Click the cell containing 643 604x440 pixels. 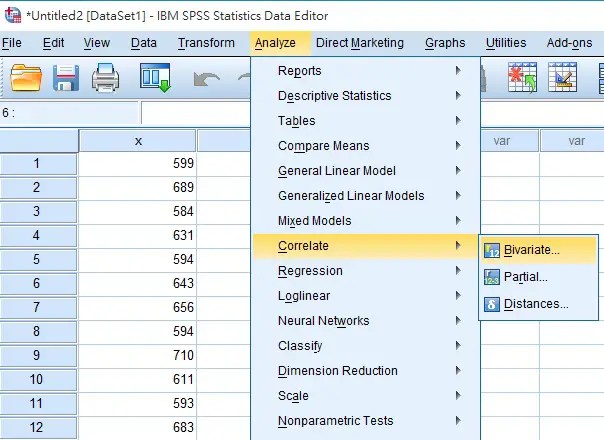click(138, 284)
